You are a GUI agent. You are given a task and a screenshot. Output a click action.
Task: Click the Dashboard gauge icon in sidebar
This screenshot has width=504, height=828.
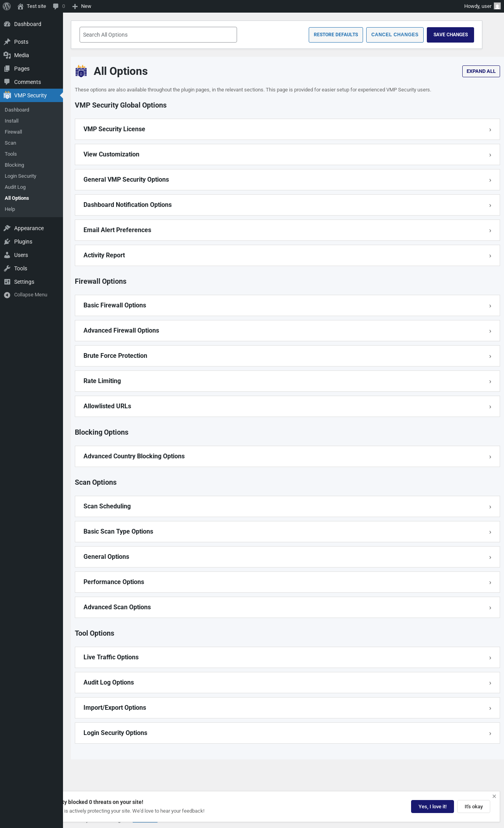coord(7,24)
